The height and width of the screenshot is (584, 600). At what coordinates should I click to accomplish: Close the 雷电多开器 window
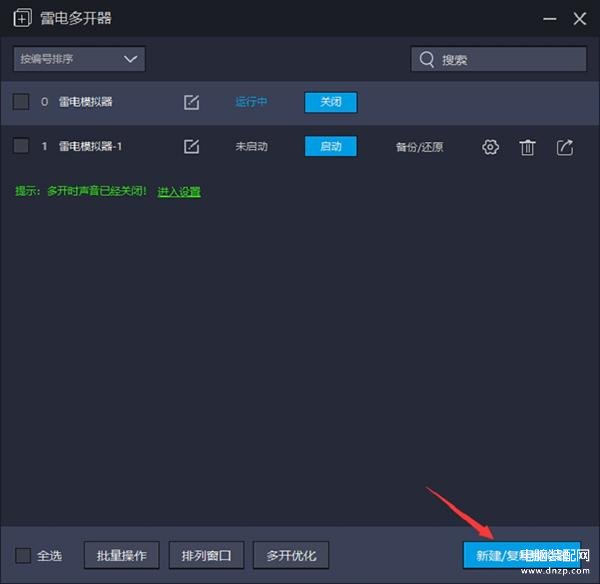point(580,18)
